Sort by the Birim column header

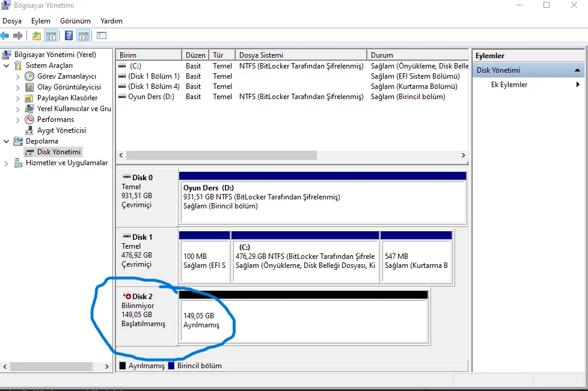point(149,55)
